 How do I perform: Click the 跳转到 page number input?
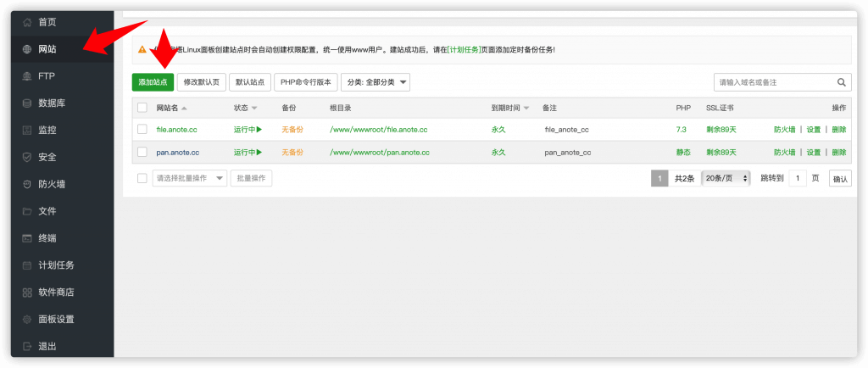click(x=797, y=178)
